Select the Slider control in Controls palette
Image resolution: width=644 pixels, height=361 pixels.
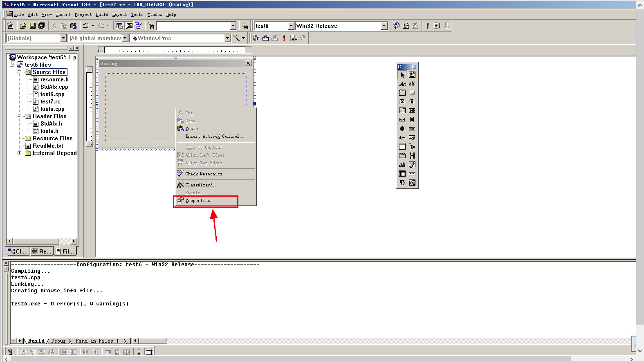(402, 138)
